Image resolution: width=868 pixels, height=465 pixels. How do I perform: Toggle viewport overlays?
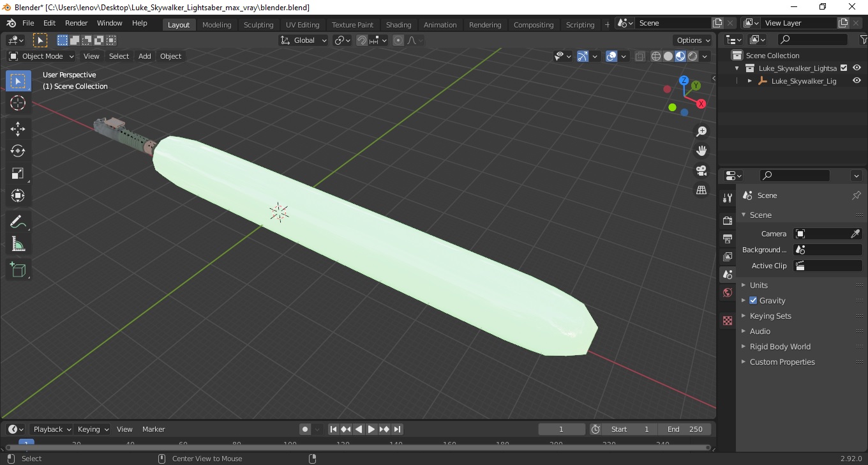pyautogui.click(x=611, y=56)
